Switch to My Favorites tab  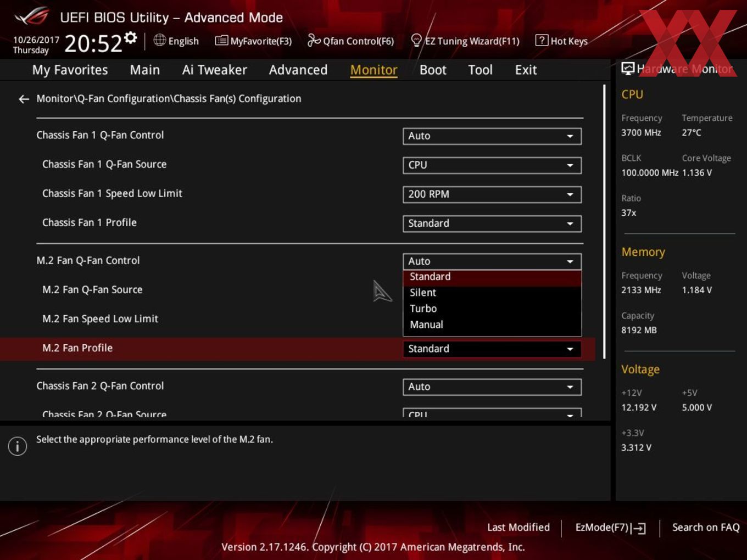[70, 70]
